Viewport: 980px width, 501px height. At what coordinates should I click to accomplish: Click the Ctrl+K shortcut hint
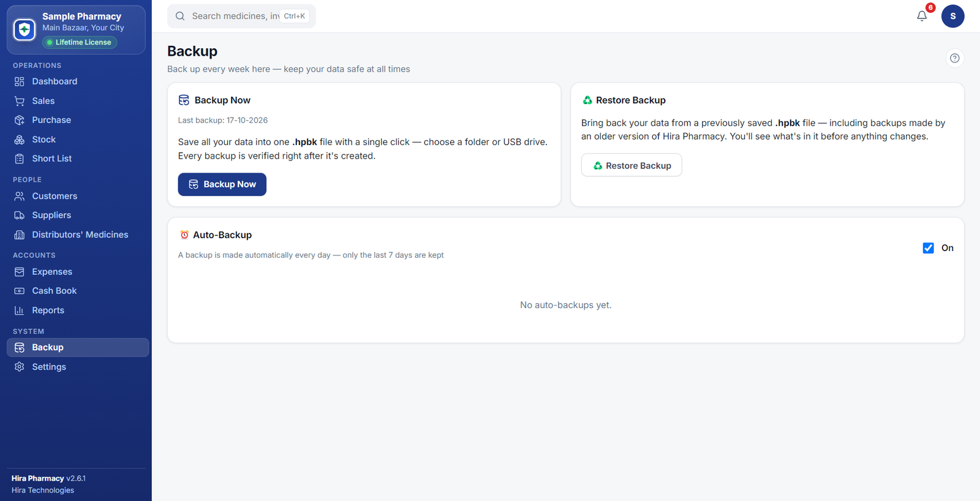point(294,16)
